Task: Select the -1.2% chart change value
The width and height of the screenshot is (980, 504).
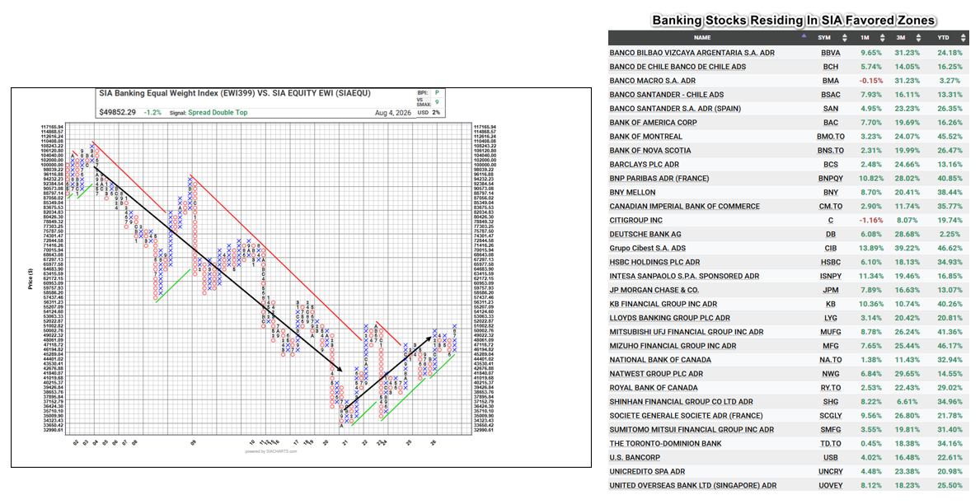Action: (152, 113)
